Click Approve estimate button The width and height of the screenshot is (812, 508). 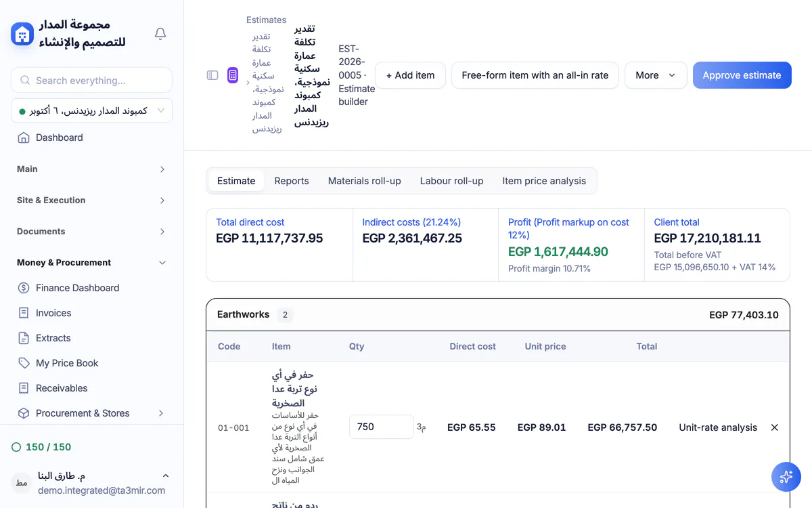742,75
